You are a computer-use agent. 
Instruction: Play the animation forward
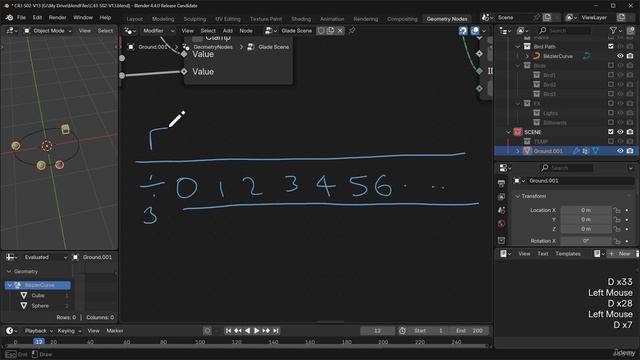(257, 331)
